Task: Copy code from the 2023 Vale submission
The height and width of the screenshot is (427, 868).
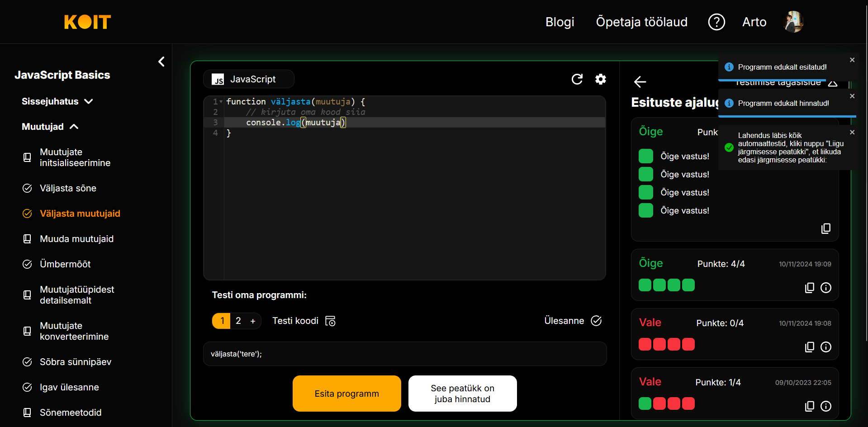Action: tap(809, 406)
